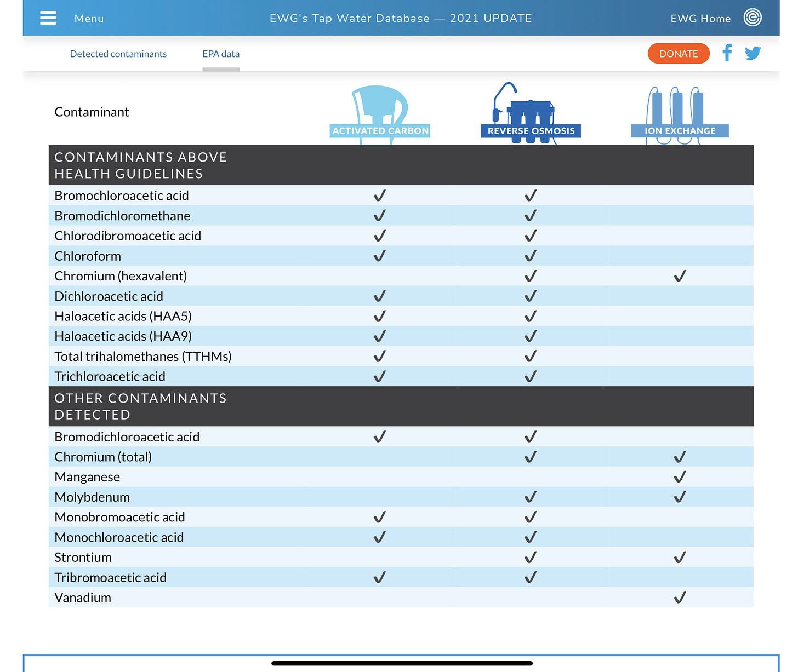Click Monobromoacetic acid activated carbon checkmark
The width and height of the screenshot is (798, 672).
(379, 517)
